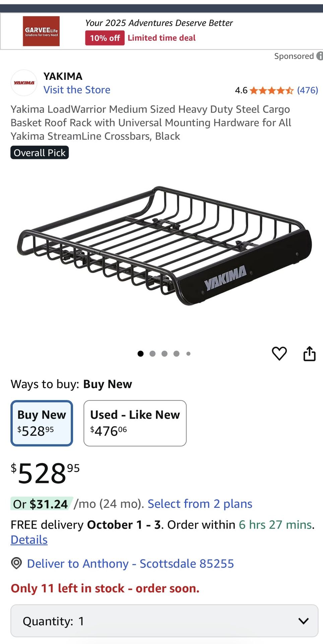Tap the heart wishlist icon
Screen dimensions: 323x644
279,354
